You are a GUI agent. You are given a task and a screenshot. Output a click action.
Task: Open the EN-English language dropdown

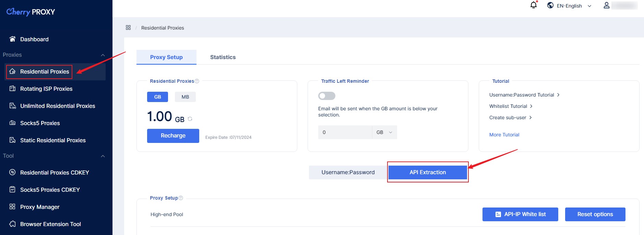569,6
